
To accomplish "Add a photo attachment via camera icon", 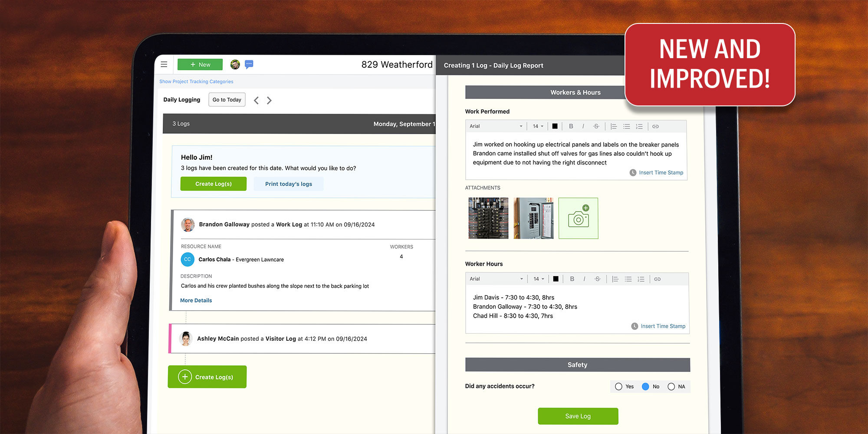I will point(578,218).
